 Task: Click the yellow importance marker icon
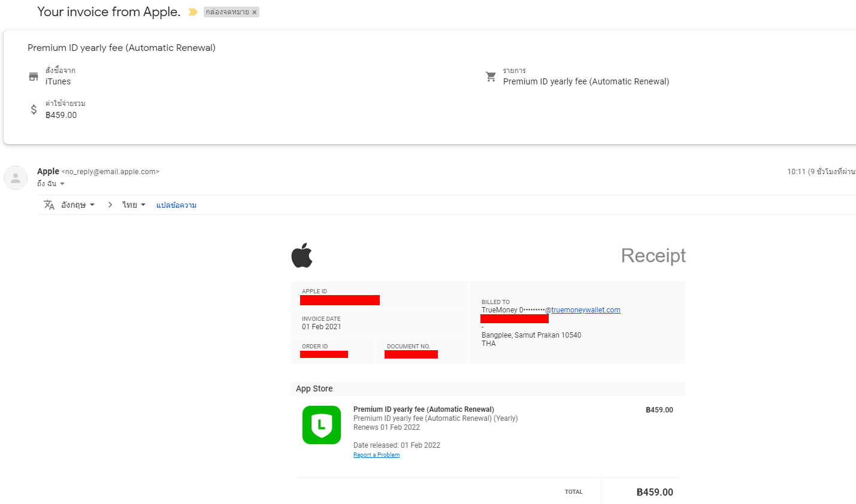coord(193,12)
